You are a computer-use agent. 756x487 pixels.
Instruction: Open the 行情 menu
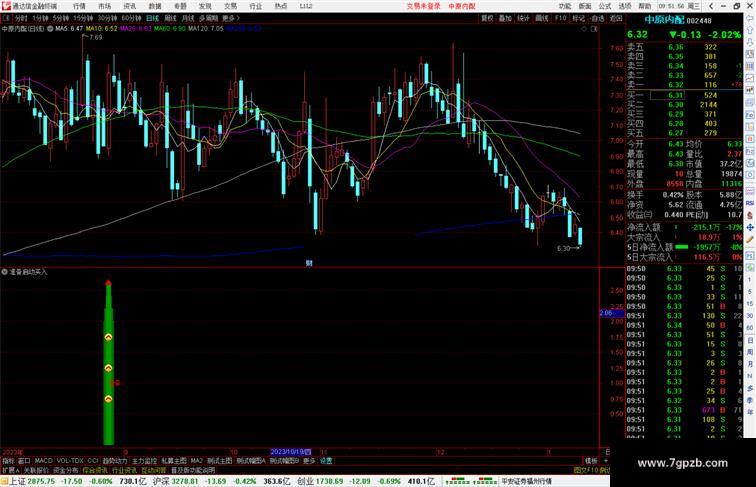click(x=79, y=6)
